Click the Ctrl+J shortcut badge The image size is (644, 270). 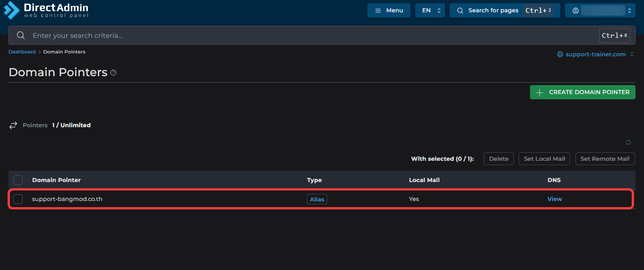tap(538, 10)
